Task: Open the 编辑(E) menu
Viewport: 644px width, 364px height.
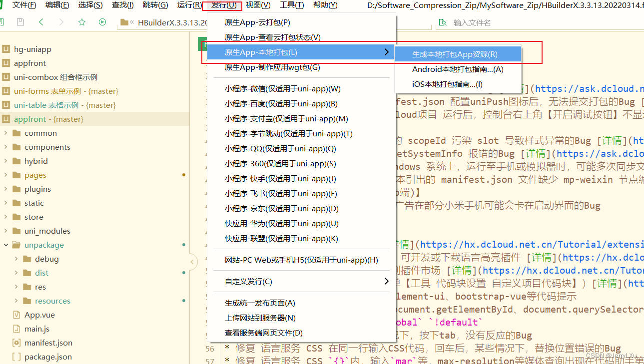Action: click(x=57, y=5)
